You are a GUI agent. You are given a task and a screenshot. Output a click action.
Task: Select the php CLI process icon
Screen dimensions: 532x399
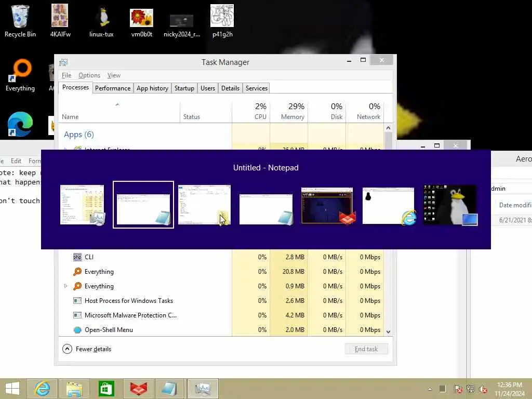(77, 257)
